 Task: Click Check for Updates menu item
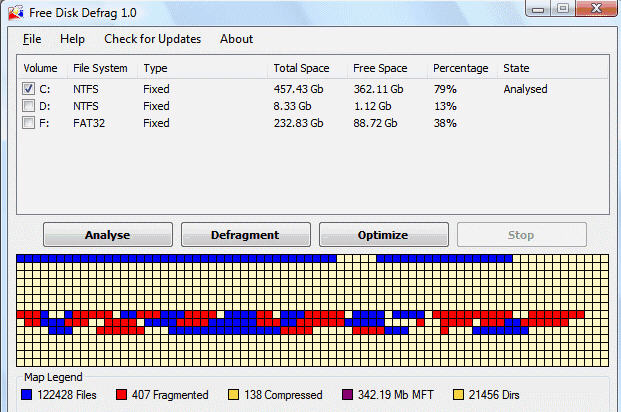[x=152, y=39]
